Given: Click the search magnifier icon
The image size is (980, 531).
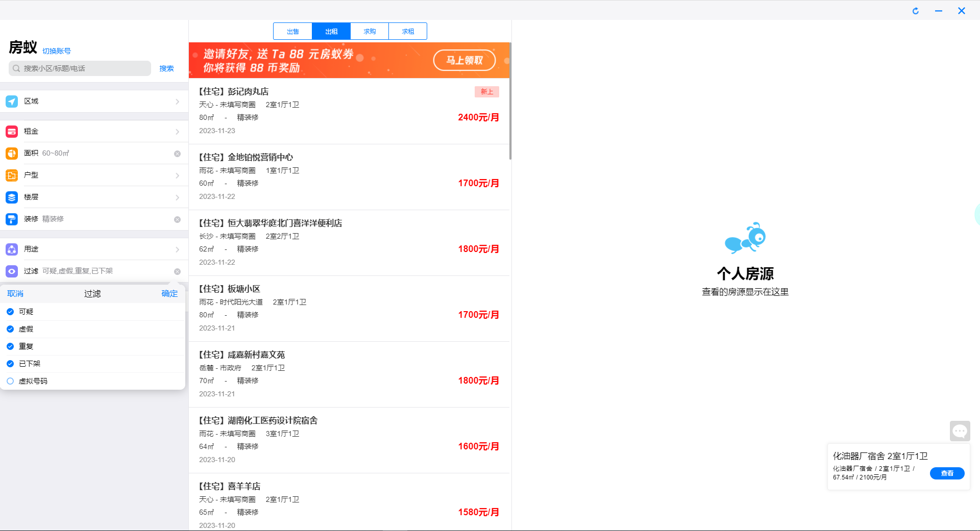Looking at the screenshot, I should [16, 68].
